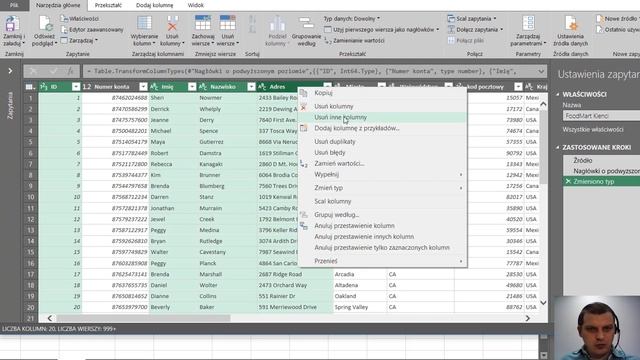Click the Zachowaj wiersze icon
Image resolution: width=640 pixels, height=360 pixels.
[202, 24]
